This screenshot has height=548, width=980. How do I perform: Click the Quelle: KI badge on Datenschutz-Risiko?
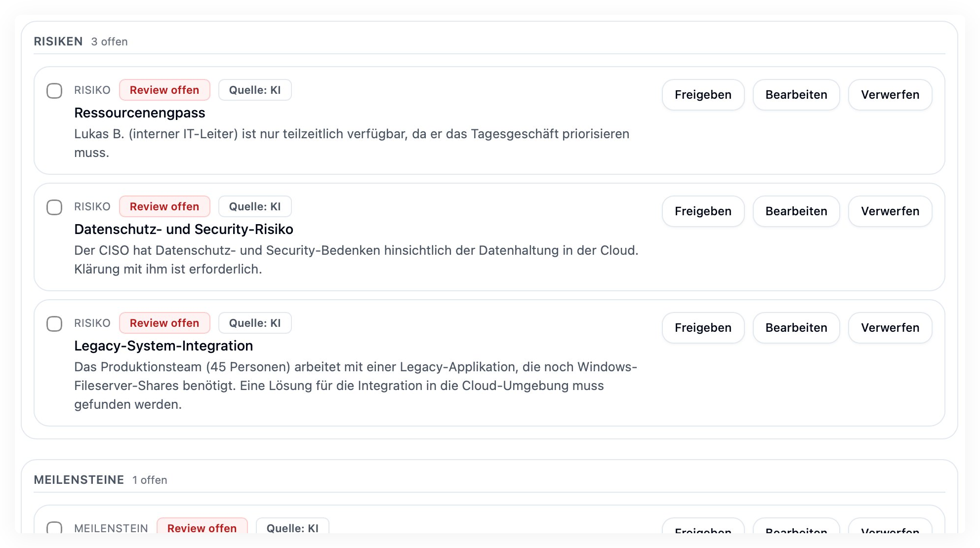[255, 206]
